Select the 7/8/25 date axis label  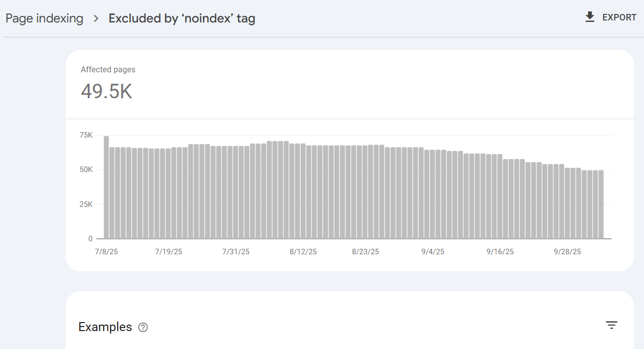[x=106, y=252]
